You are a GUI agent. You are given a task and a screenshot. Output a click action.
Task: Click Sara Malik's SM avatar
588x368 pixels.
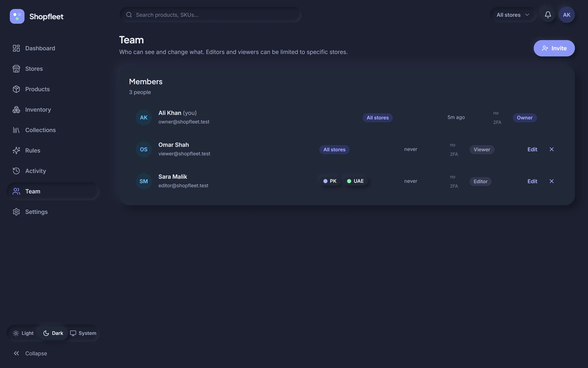144,181
